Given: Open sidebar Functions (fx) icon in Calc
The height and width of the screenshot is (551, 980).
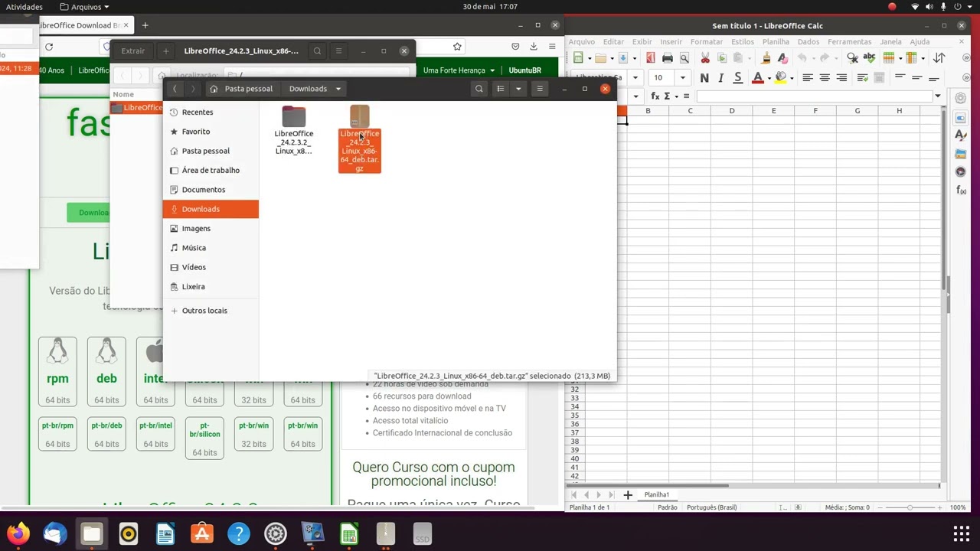Looking at the screenshot, I should (961, 191).
